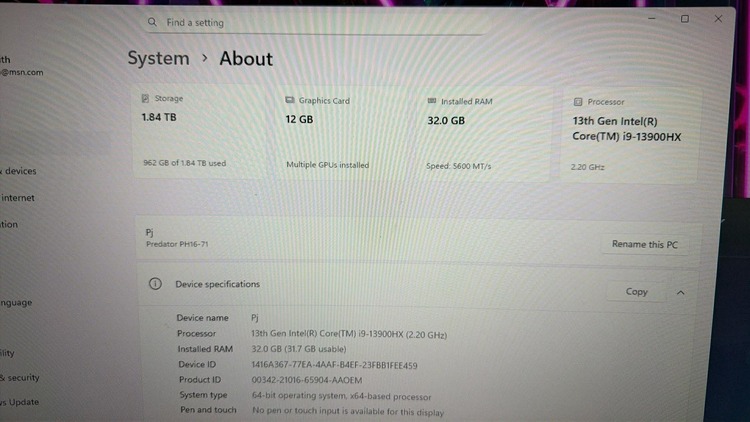The width and height of the screenshot is (750, 422).
Task: Maximize the Settings window
Action: click(684, 19)
